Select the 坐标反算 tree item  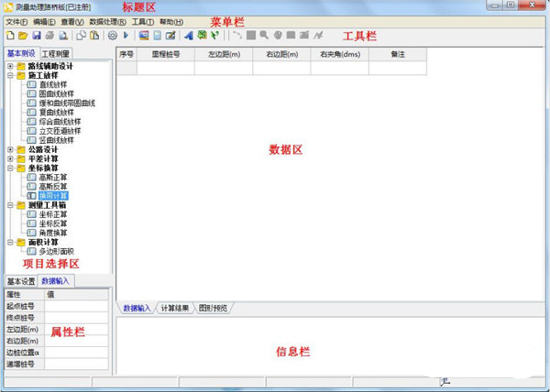(53, 223)
